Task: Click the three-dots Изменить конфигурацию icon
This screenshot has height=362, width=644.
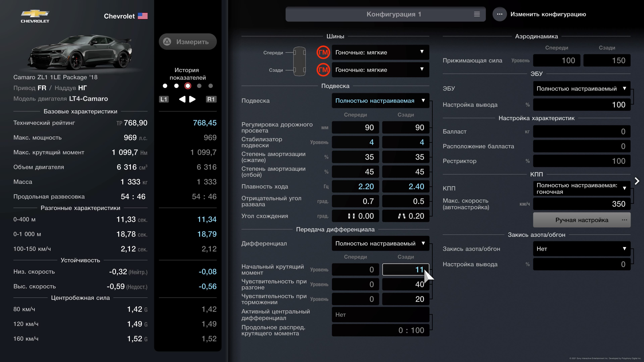Action: pos(499,14)
